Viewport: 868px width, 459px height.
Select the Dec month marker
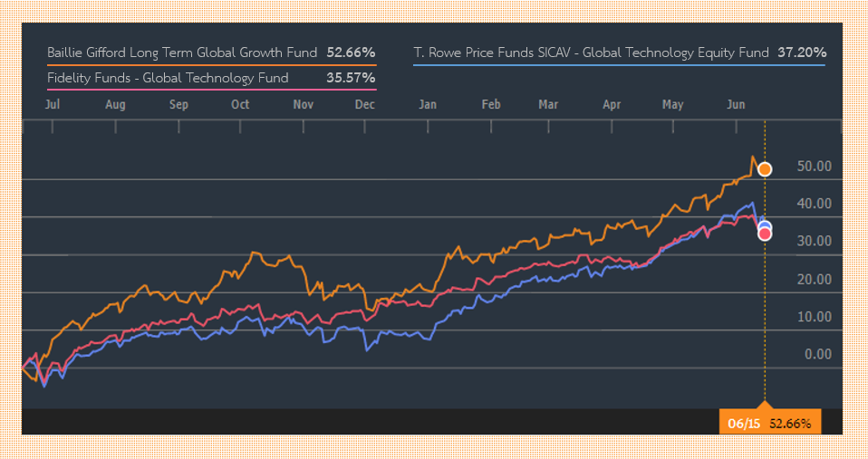[365, 105]
